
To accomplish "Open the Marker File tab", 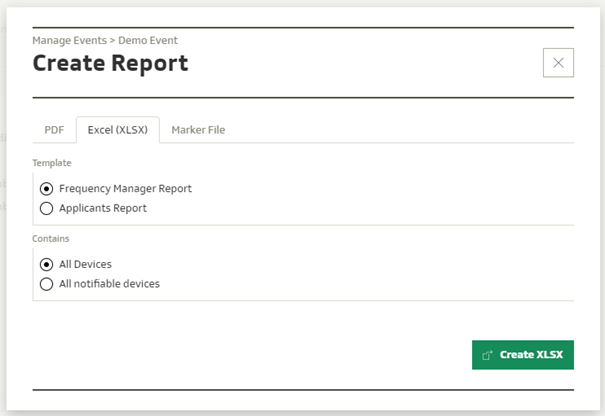I will coord(198,130).
